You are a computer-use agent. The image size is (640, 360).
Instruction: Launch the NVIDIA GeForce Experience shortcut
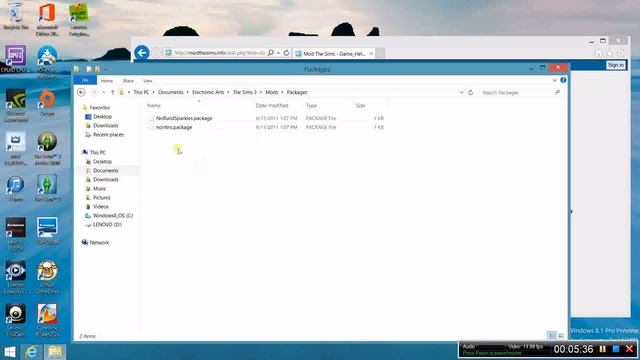coord(16,105)
